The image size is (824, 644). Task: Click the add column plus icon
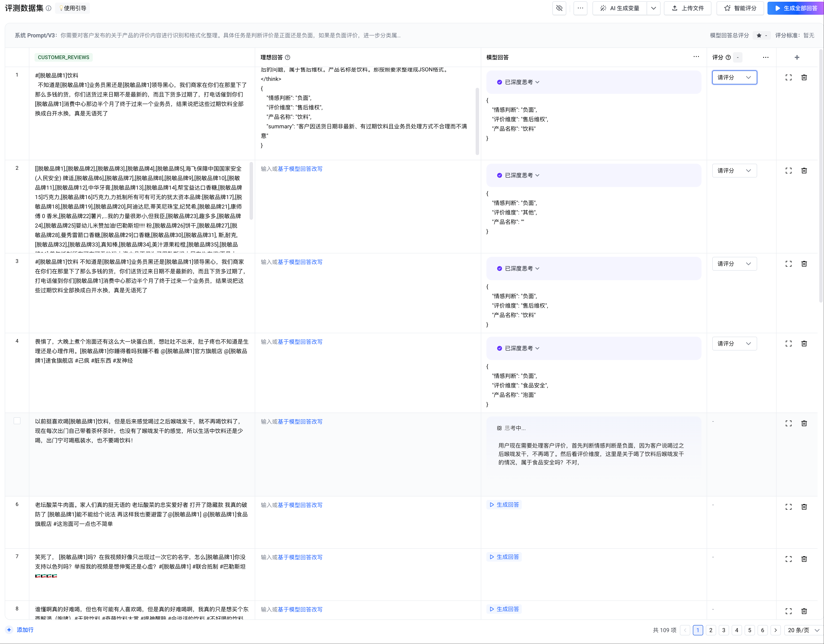pyautogui.click(x=796, y=57)
